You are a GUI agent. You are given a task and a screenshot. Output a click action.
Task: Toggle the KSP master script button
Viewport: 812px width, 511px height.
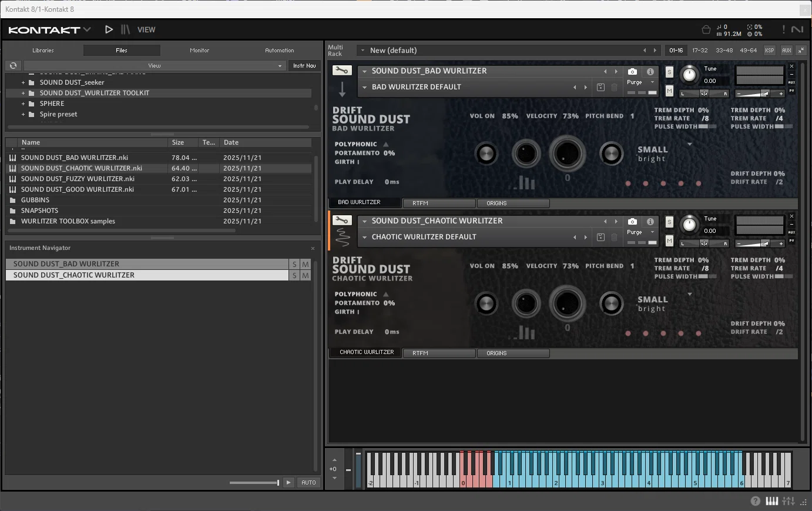coord(770,51)
